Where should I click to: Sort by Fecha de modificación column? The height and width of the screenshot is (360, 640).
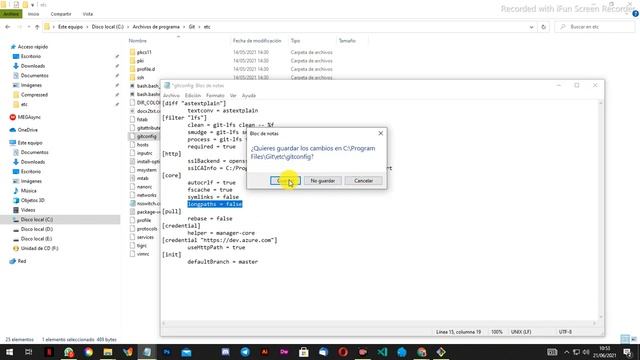[x=257, y=41]
